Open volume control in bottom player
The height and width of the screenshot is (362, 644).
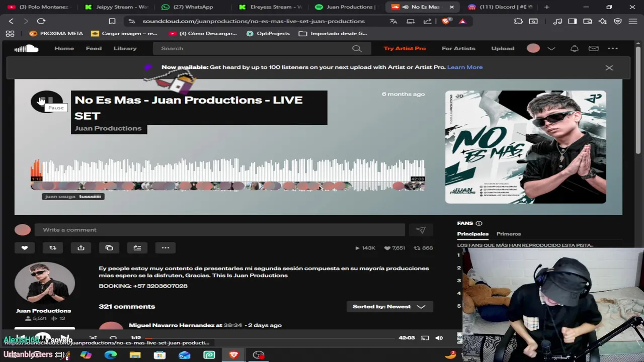pos(439,338)
